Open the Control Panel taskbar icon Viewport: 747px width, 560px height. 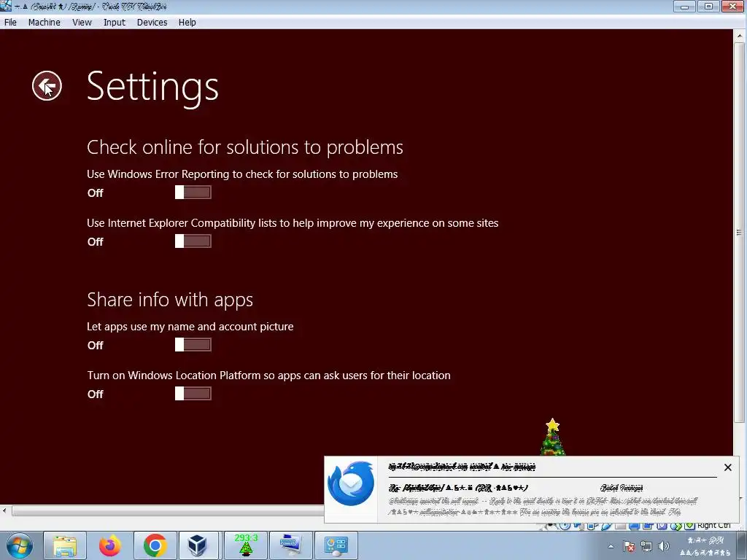tap(336, 545)
